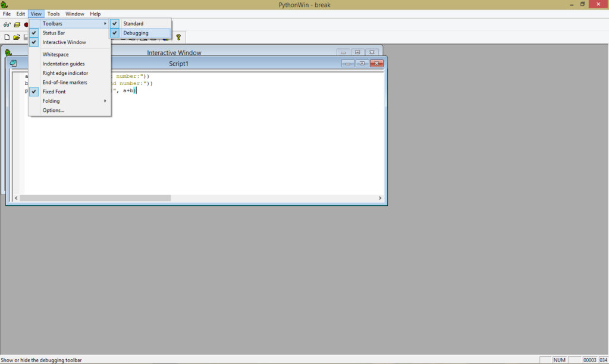The image size is (609, 364).
Task: Minimize the PythonWin main window
Action: pyautogui.click(x=572, y=4)
